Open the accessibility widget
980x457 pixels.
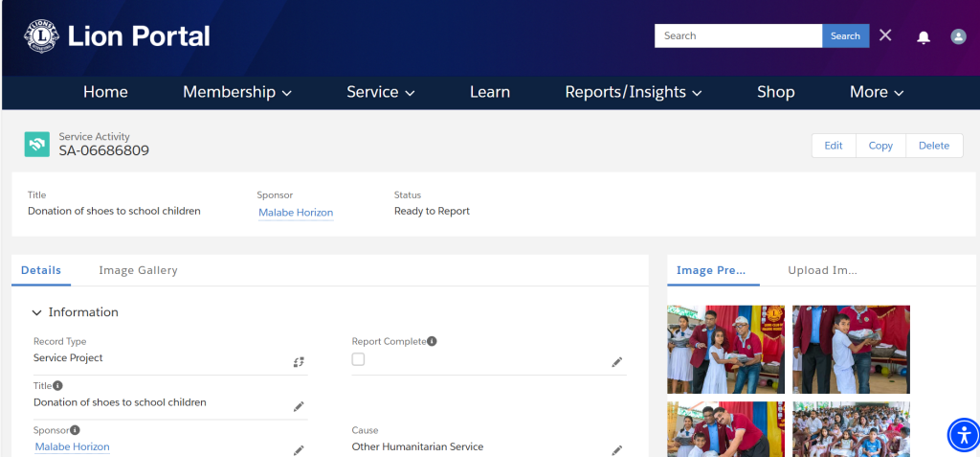pos(965,434)
